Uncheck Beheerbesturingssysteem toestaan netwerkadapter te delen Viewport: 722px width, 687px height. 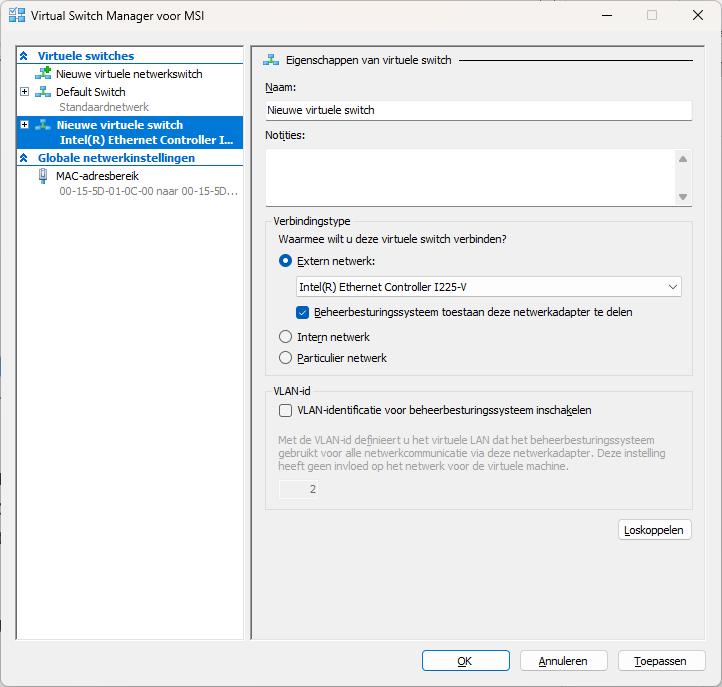pyautogui.click(x=303, y=312)
